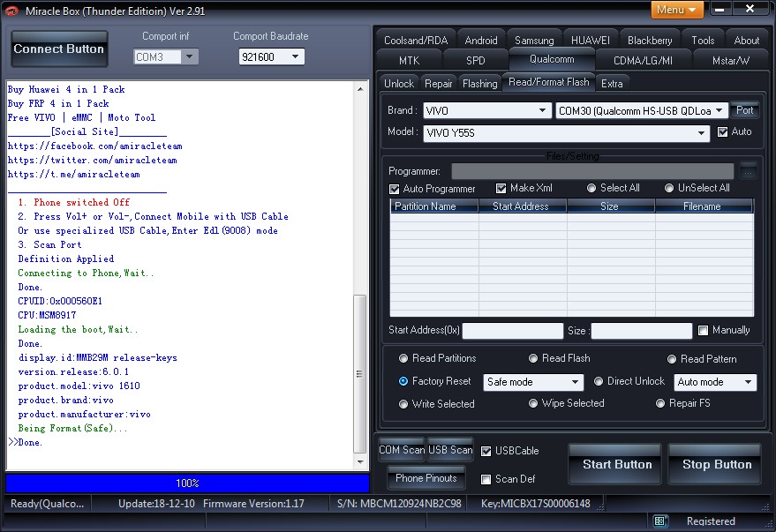Open the Samsung tab
The image size is (776, 532).
tap(534, 41)
